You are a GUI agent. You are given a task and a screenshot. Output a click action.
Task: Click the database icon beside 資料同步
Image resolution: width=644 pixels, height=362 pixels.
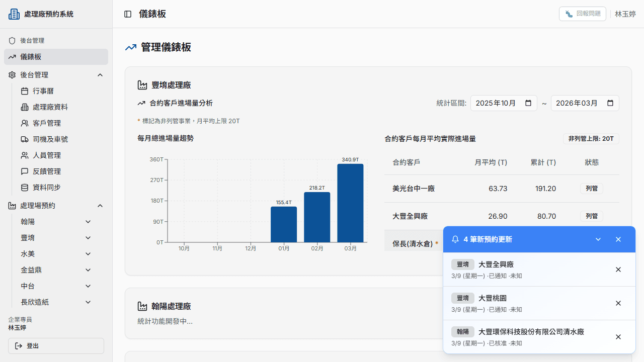(x=25, y=188)
